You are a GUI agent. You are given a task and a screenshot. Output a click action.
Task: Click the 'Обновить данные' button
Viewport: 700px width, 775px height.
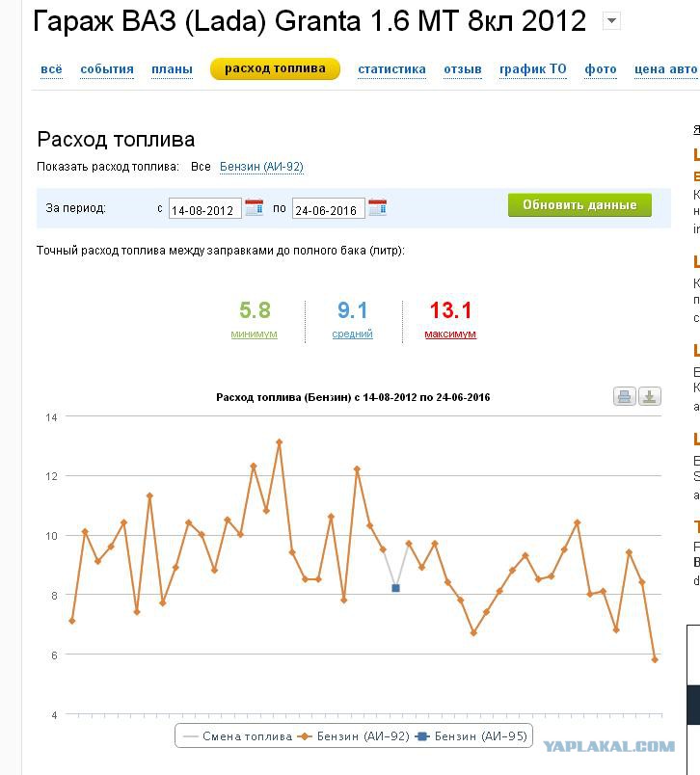579,205
